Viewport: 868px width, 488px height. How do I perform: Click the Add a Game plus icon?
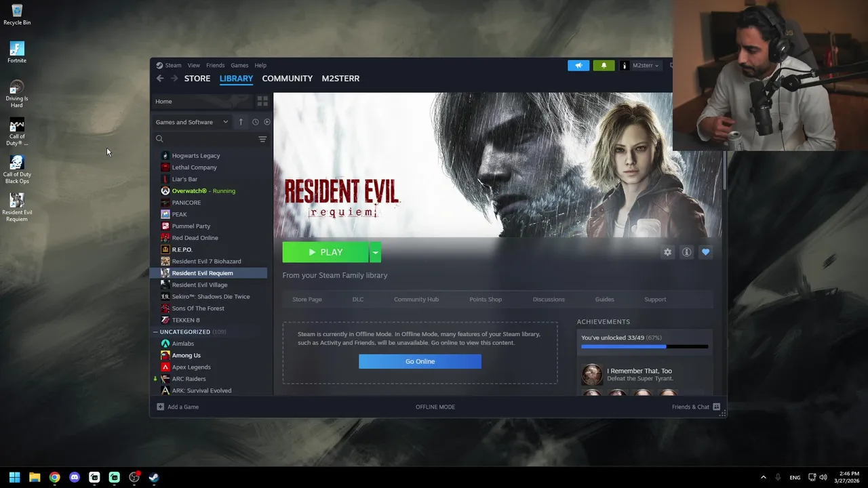(x=160, y=407)
